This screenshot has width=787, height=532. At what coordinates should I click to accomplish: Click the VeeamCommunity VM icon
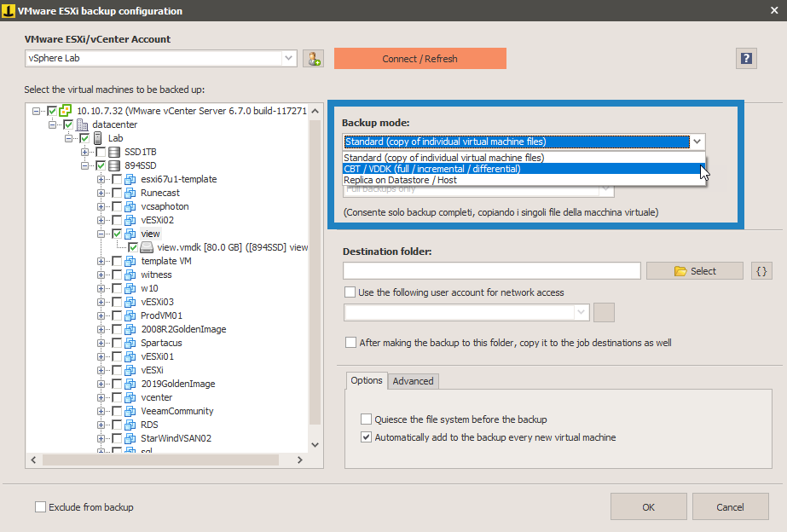(130, 411)
